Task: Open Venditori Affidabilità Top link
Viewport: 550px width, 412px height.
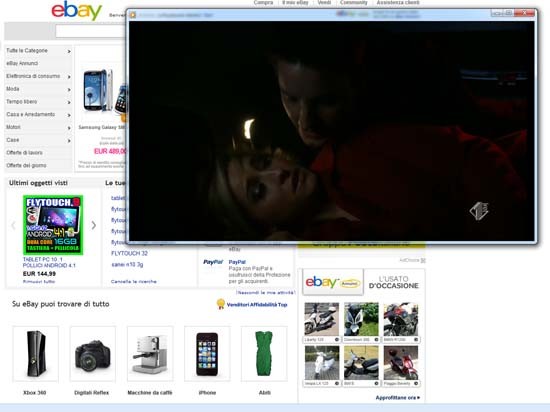Action: click(x=257, y=305)
